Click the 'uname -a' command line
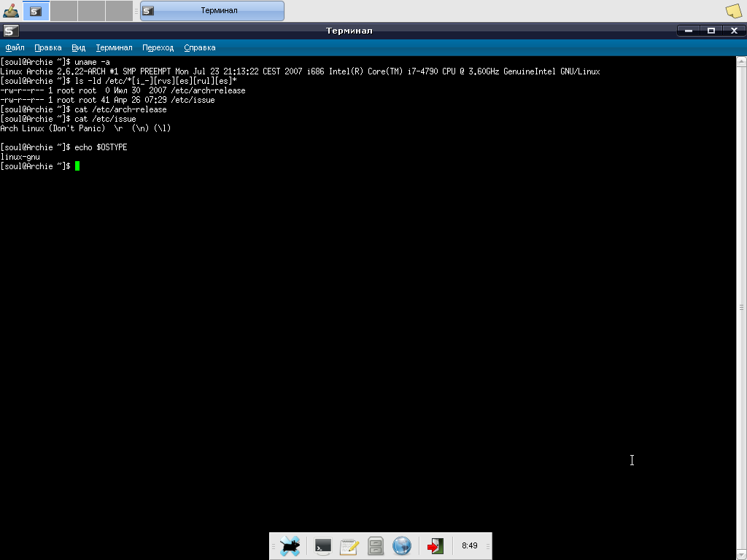The height and width of the screenshot is (560, 747). coord(55,62)
